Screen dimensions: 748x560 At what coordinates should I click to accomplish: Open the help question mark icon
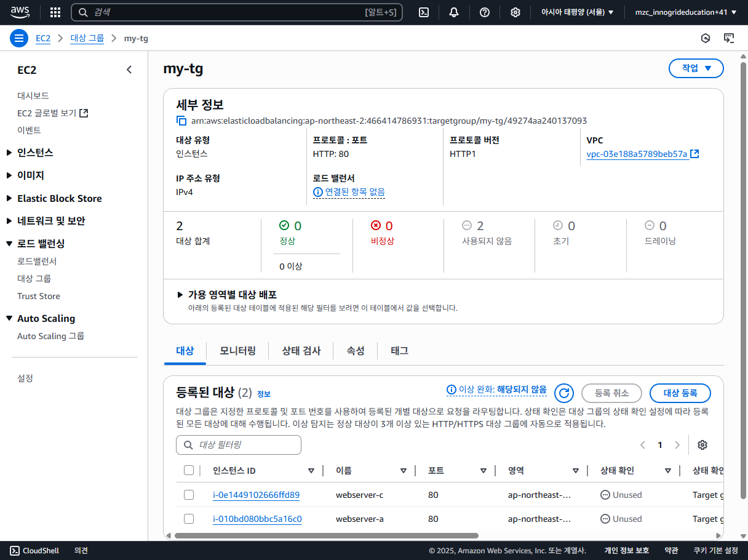485,12
